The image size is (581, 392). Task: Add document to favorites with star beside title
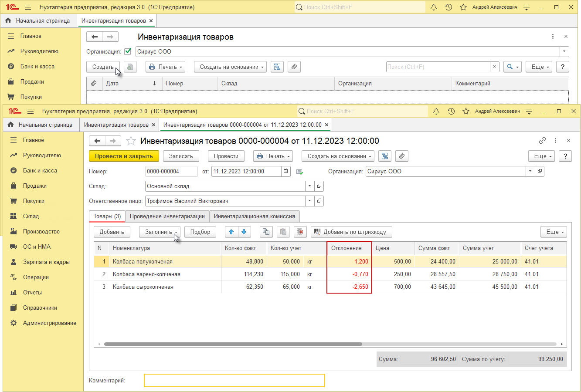131,141
